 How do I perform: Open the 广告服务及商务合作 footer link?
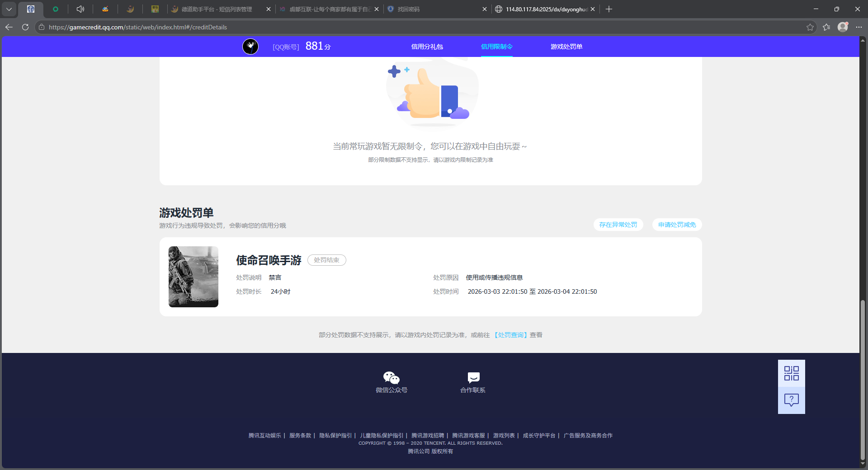point(588,436)
